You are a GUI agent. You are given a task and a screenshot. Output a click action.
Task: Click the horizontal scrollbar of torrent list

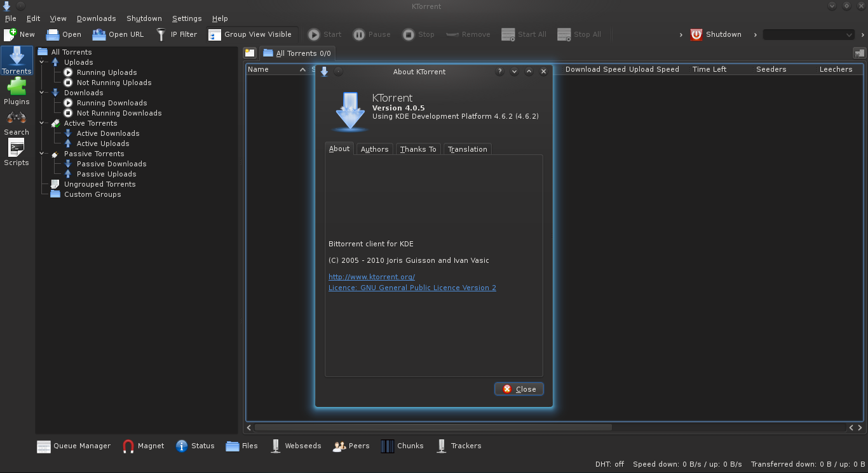[x=434, y=427]
